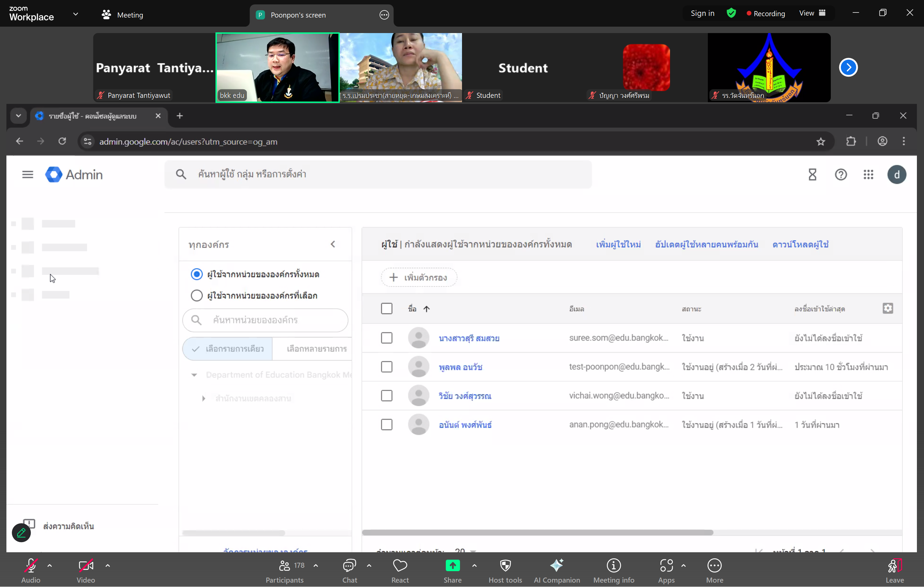Screen dimensions: 924x587
Task: Expand the Zoom Workplace dropdown arrow
Action: [x=76, y=14]
